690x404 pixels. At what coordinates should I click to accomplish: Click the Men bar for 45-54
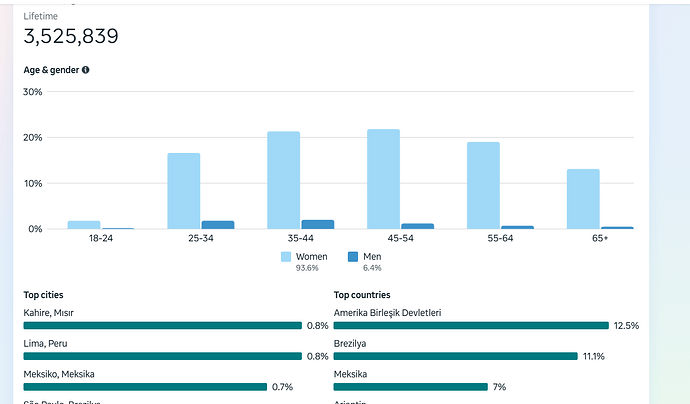click(x=418, y=226)
